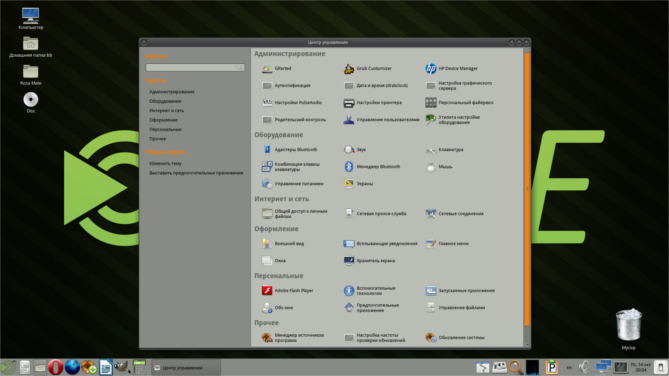Screen dimensions: 669x376
Task: Open Сетевая прокси-служба
Action: click(375, 213)
